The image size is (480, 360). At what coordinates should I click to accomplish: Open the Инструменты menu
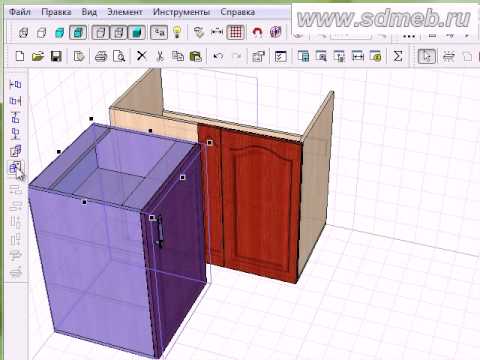click(181, 12)
